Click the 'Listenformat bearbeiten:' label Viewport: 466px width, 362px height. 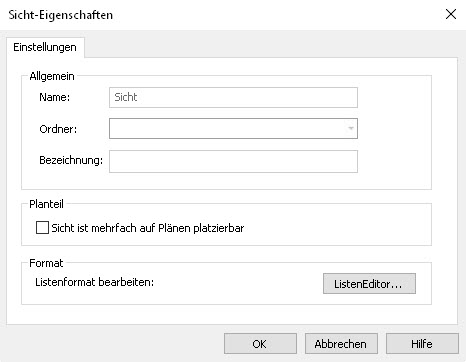tap(95, 282)
